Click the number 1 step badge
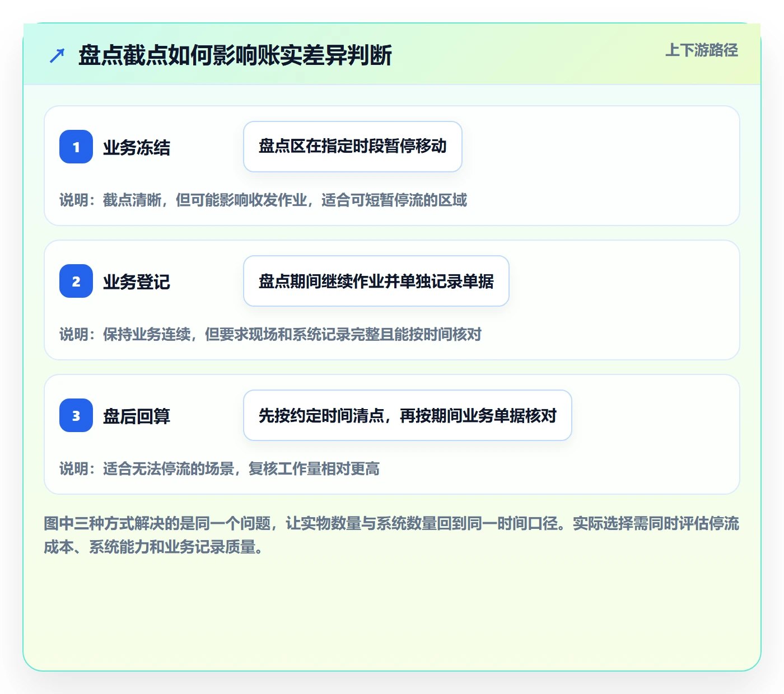 coord(76,147)
